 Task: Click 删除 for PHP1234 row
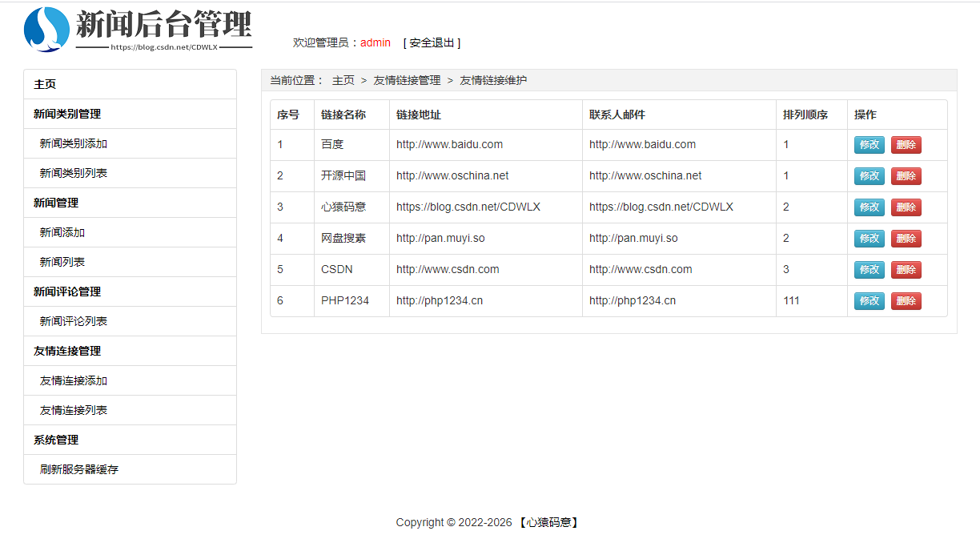click(906, 300)
